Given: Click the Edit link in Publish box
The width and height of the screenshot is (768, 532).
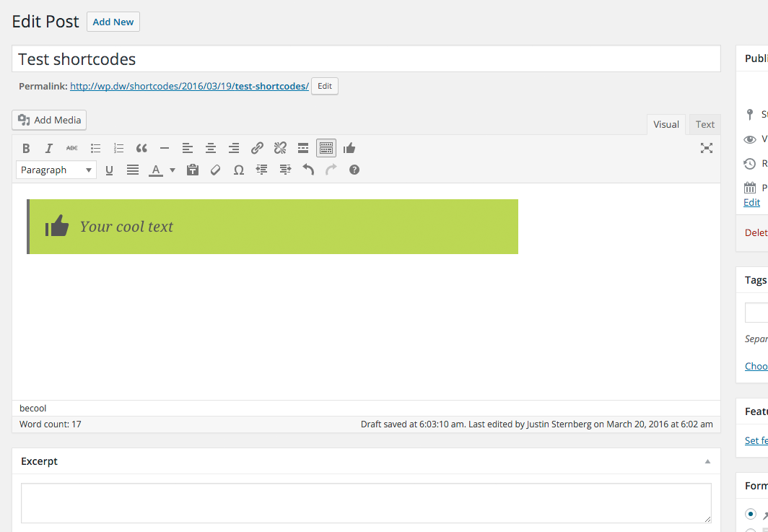Looking at the screenshot, I should 752,203.
